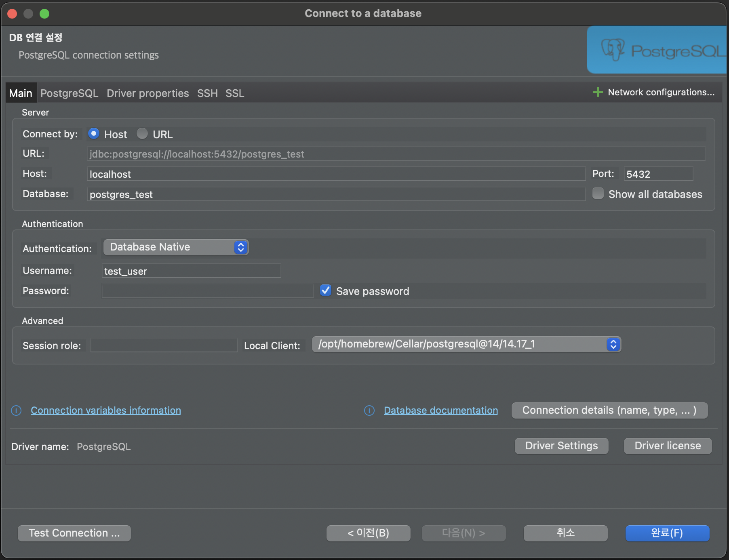Open the Database documentation link
Viewport: 729px width, 560px height.
tap(441, 411)
